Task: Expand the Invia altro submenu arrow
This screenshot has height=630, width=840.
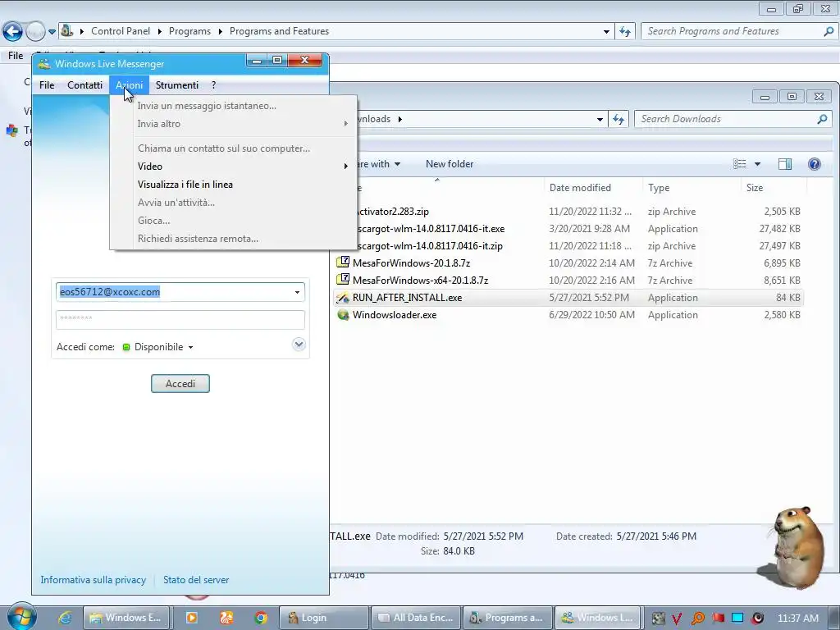Action: point(346,124)
